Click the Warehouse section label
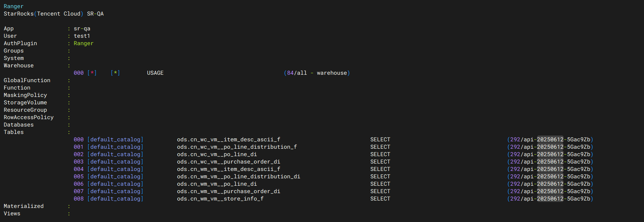 pyautogui.click(x=19, y=65)
